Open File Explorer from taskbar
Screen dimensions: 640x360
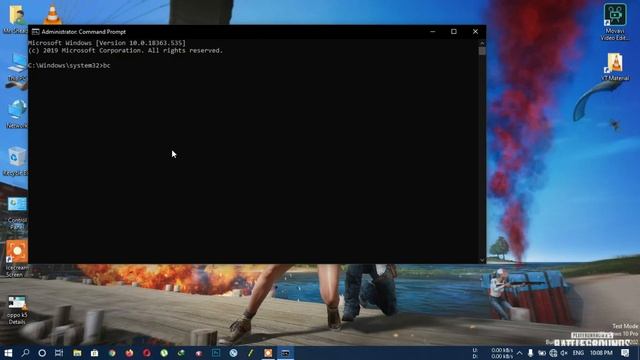coord(77,353)
